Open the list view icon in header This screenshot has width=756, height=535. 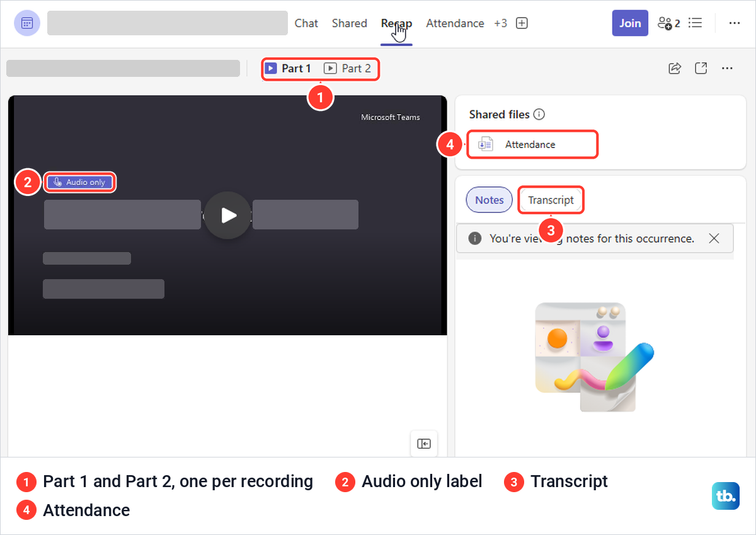point(696,23)
